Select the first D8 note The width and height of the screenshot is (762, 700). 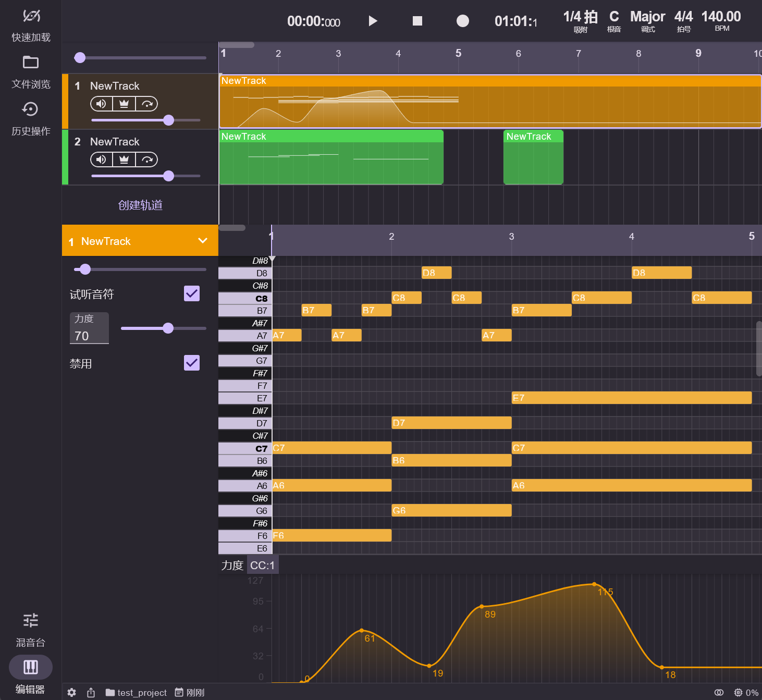436,273
